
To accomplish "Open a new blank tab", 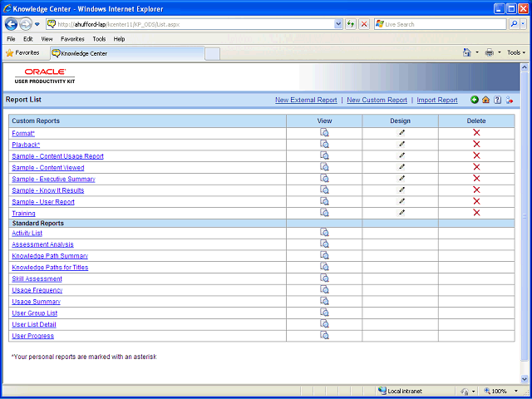I will (x=213, y=54).
